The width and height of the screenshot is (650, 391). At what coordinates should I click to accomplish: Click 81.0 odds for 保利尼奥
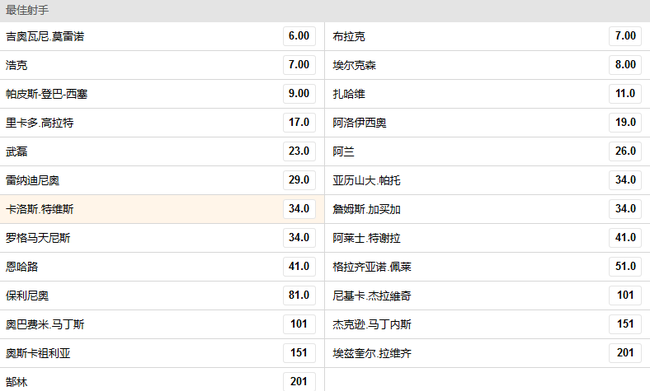click(299, 296)
